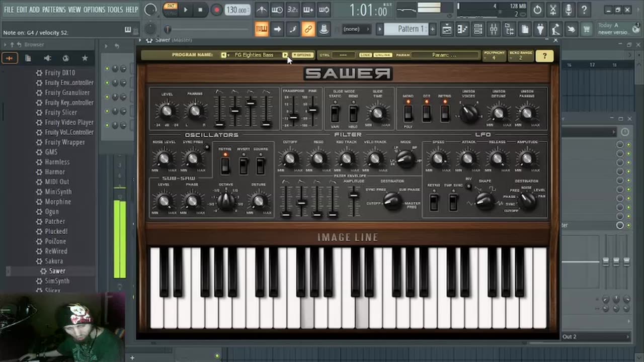Toggle the metronome icon

(261, 10)
